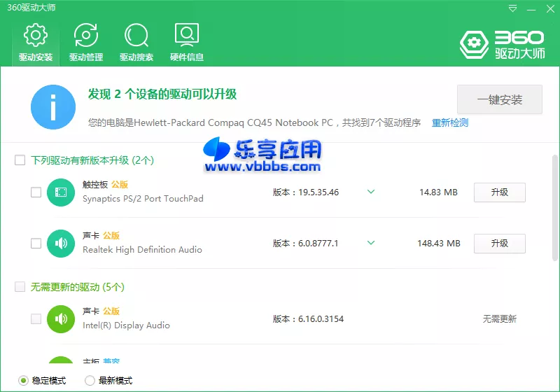
Task: Click the 发现 2 个设备的驱动可以升级 heading
Action: pyautogui.click(x=162, y=94)
